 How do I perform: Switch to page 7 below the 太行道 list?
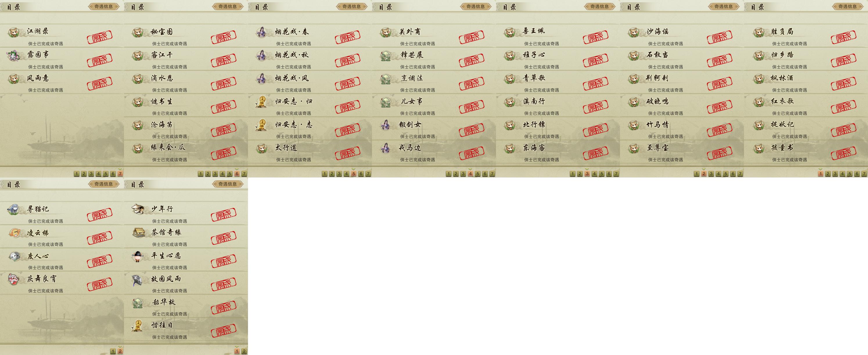[368, 174]
